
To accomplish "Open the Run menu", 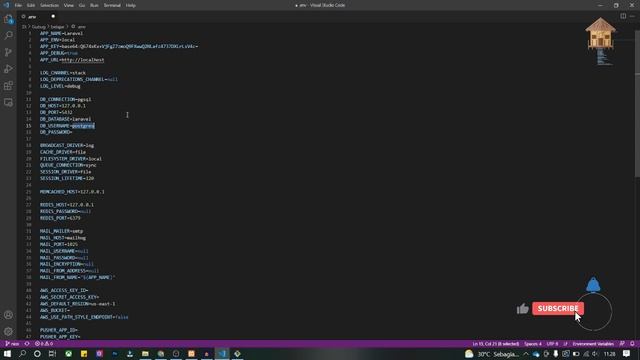I will pos(94,5).
